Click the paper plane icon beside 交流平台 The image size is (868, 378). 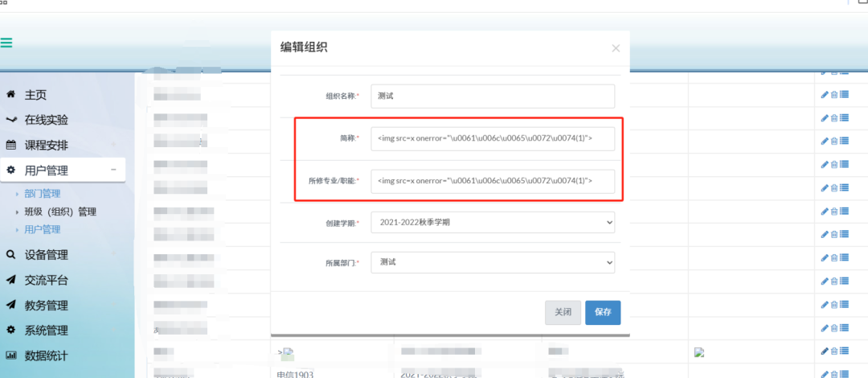10,280
